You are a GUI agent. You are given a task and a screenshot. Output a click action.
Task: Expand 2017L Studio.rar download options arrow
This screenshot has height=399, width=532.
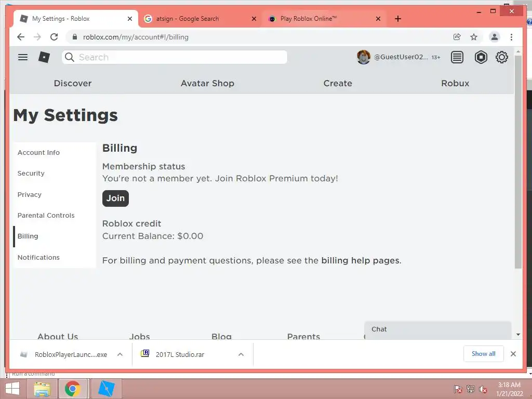tap(241, 354)
